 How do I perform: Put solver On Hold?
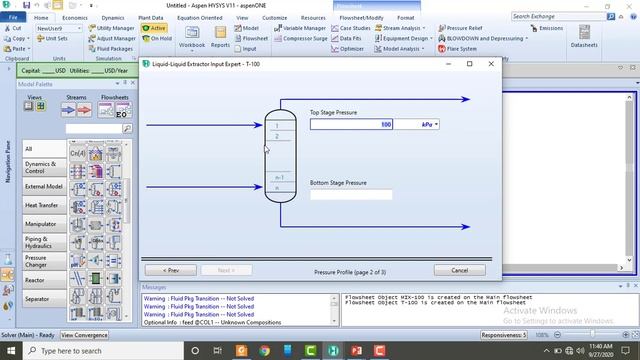pos(157,38)
